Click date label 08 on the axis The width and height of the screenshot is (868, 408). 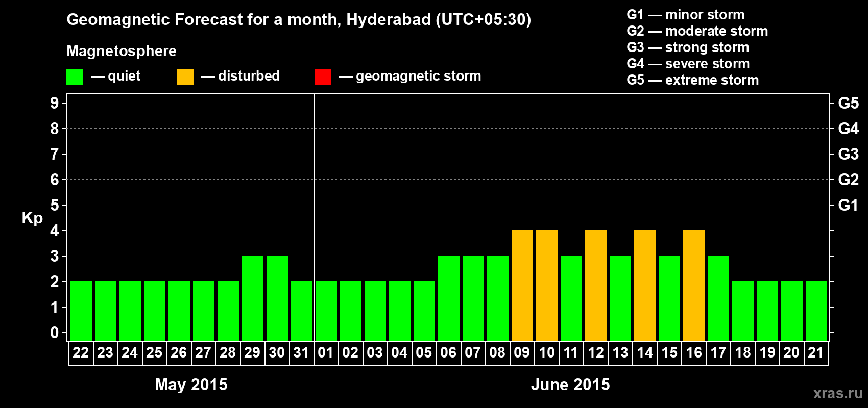click(x=497, y=352)
